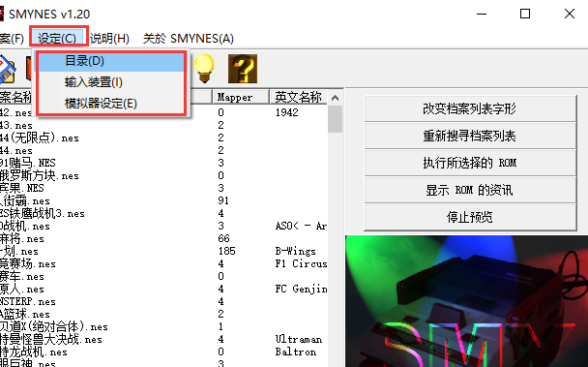
Task: Click the file list scrollbar up arrow
Action: [x=335, y=98]
